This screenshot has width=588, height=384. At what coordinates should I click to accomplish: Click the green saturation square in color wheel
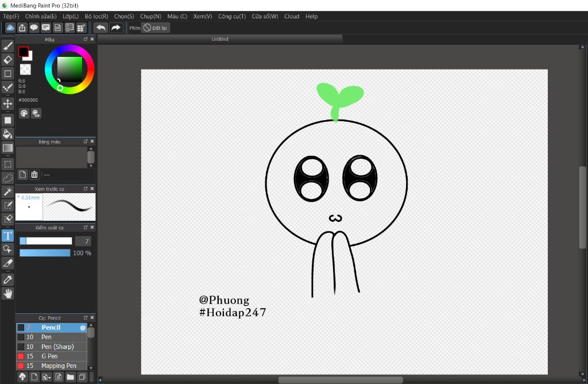[x=69, y=69]
